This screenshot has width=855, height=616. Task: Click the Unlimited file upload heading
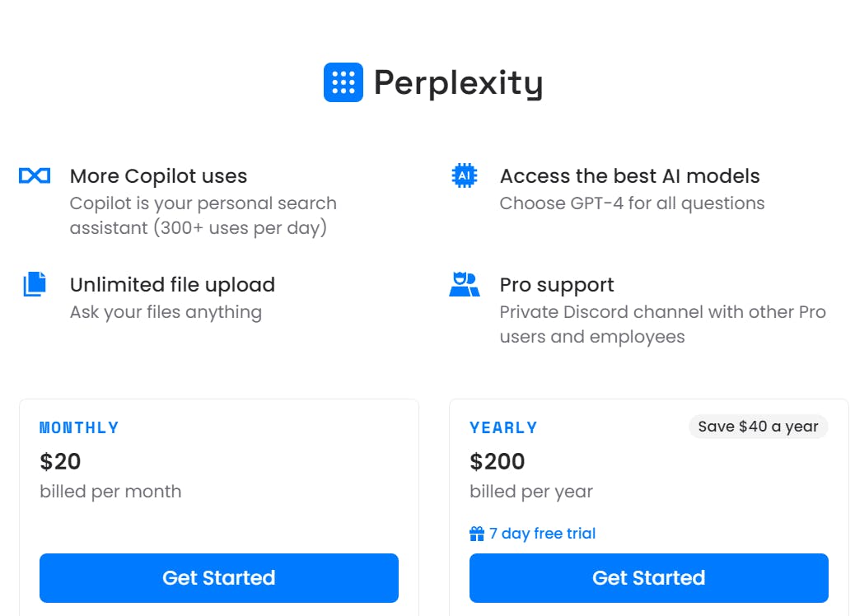(172, 284)
